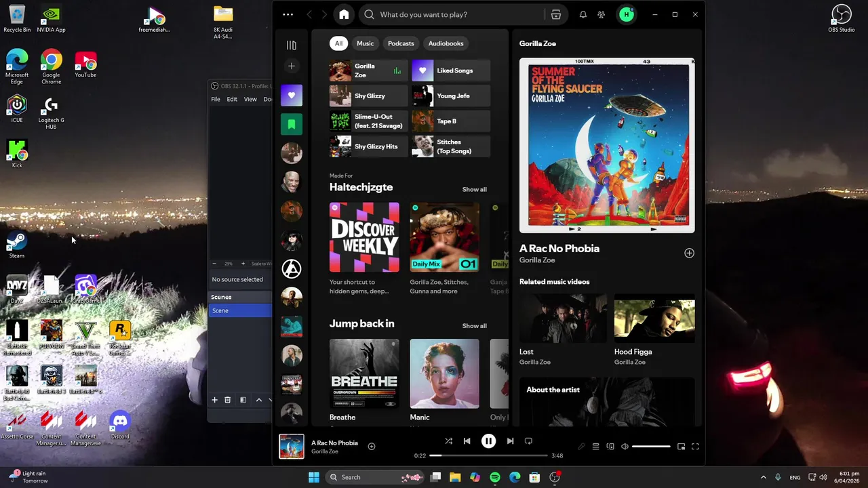Open the View menu in OBS

250,100
